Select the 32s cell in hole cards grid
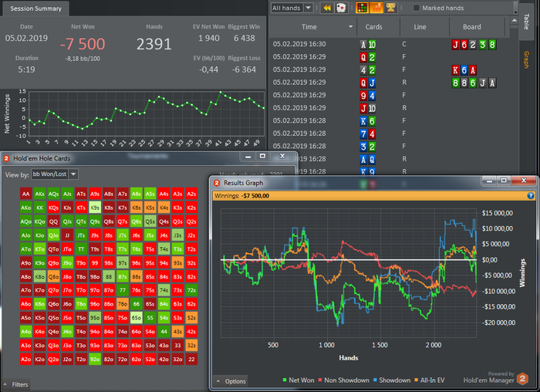The height and width of the screenshot is (392, 540). (x=191, y=345)
